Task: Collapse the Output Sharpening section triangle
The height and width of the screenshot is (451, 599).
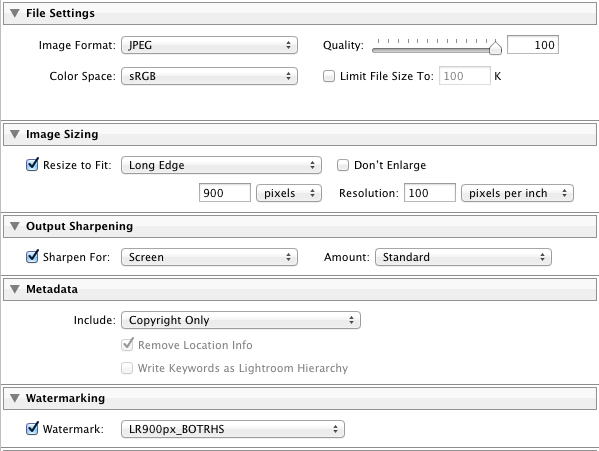Action: pos(15,226)
